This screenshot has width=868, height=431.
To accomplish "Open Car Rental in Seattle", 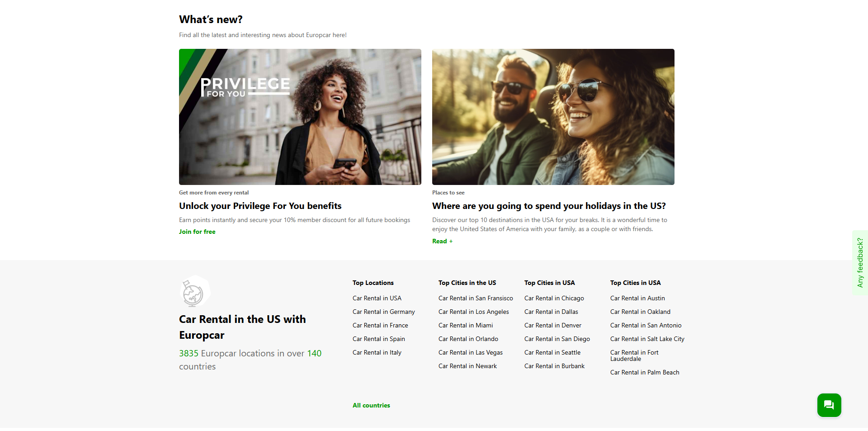I will 552,352.
